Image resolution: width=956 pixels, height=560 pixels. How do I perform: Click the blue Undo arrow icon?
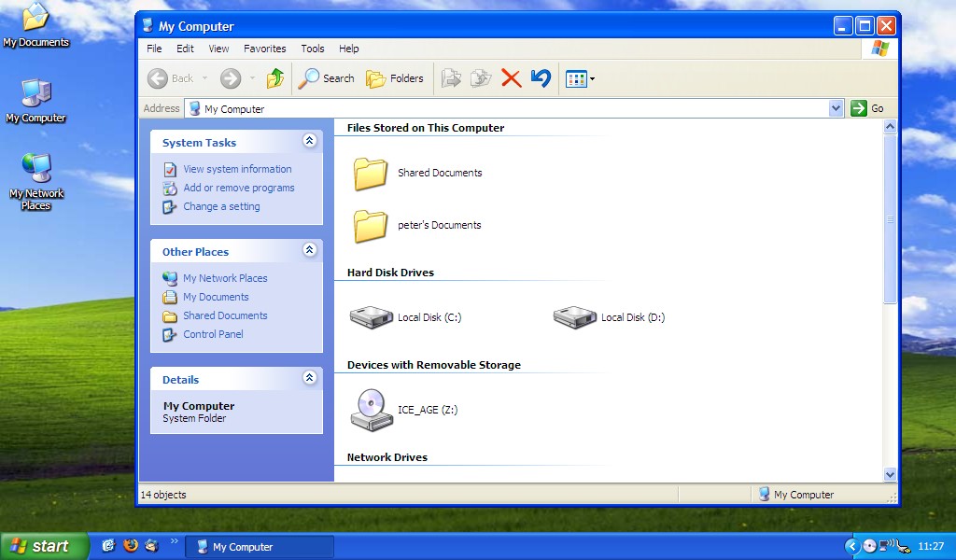pyautogui.click(x=541, y=78)
